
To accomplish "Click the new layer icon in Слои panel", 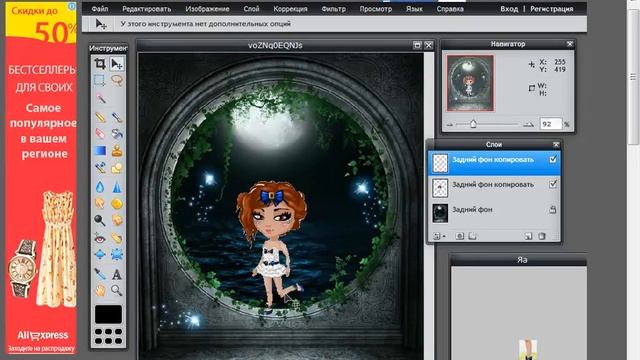I will 528,236.
